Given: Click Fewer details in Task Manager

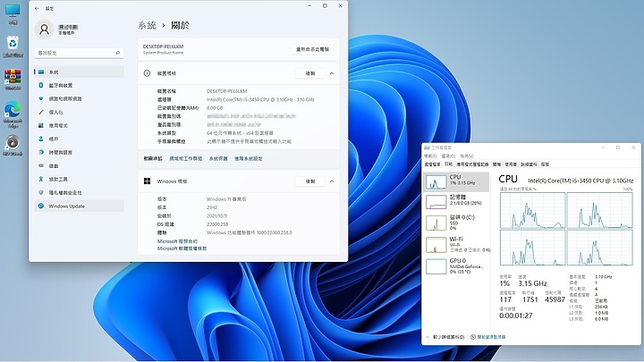Looking at the screenshot, I should pos(445,337).
